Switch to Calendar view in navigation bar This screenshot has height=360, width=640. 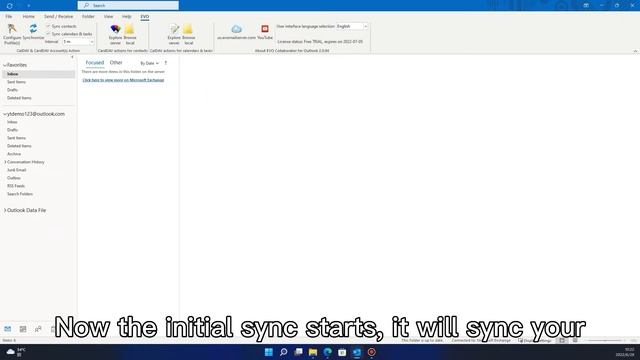(x=23, y=329)
